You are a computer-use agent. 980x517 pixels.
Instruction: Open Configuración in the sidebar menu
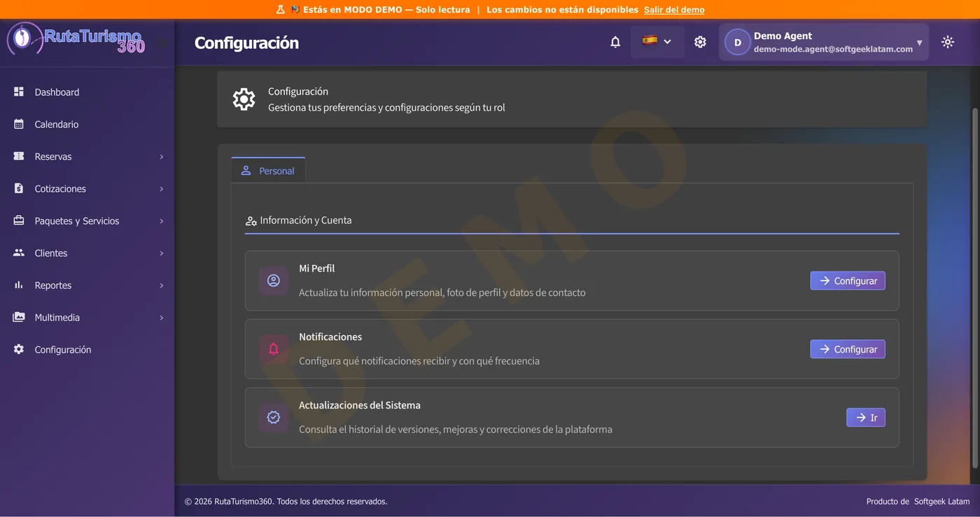[x=87, y=349]
